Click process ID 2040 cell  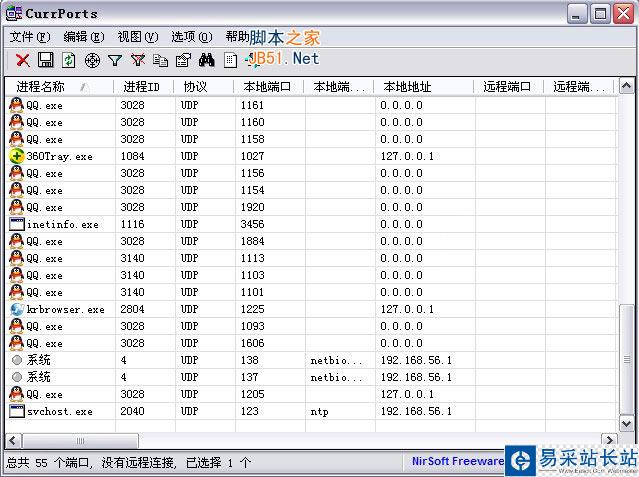pos(132,411)
